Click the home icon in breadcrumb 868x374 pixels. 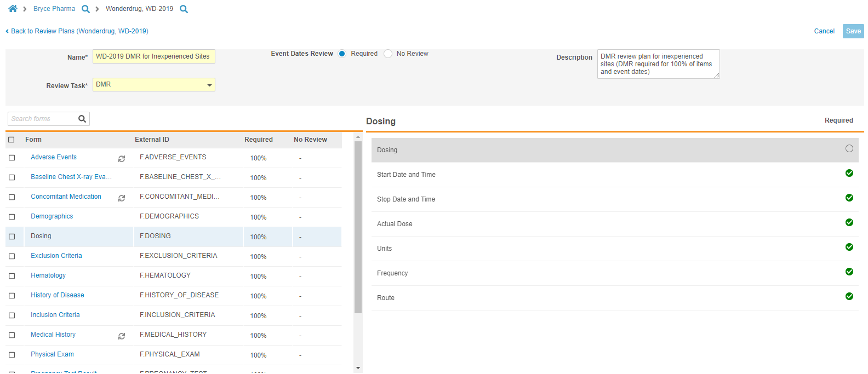pos(13,9)
